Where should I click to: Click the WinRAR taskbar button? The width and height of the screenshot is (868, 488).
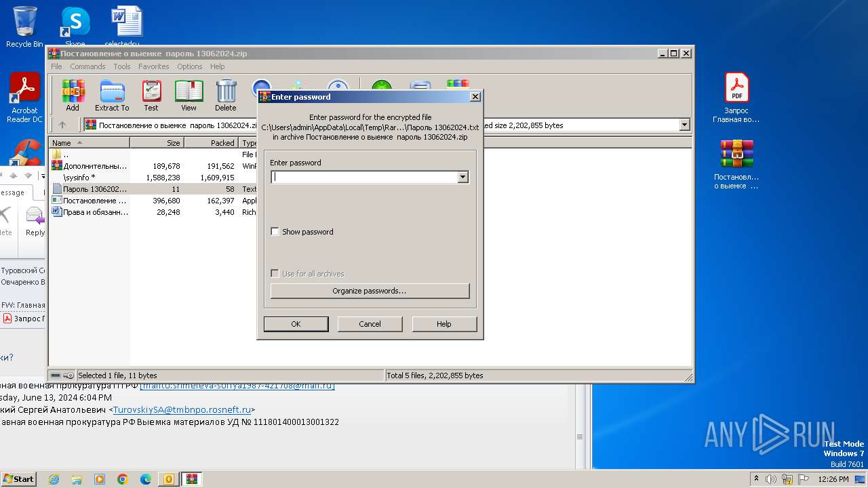coord(192,479)
